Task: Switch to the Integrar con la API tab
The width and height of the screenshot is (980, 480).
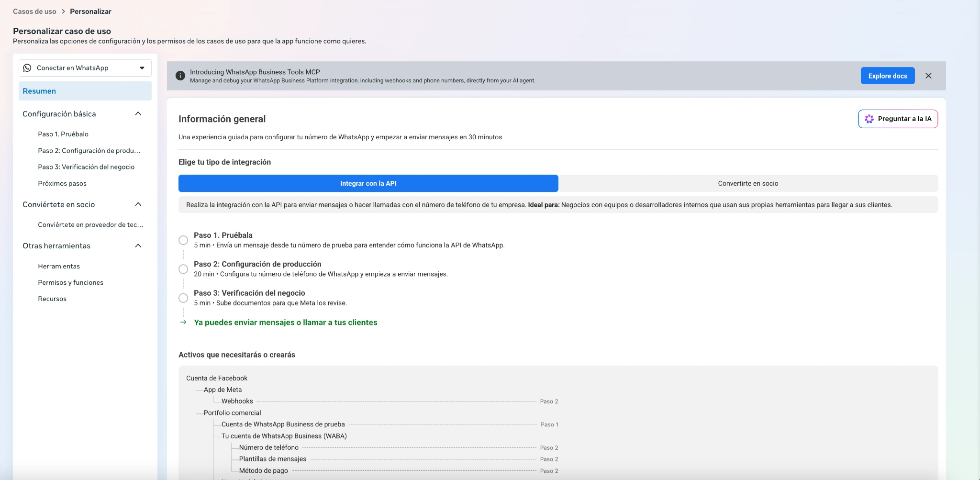Action: pos(368,183)
